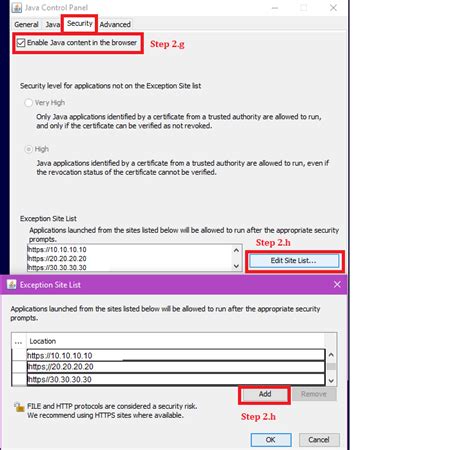474x450 pixels.
Task: Switch to the General tab
Action: [26, 24]
